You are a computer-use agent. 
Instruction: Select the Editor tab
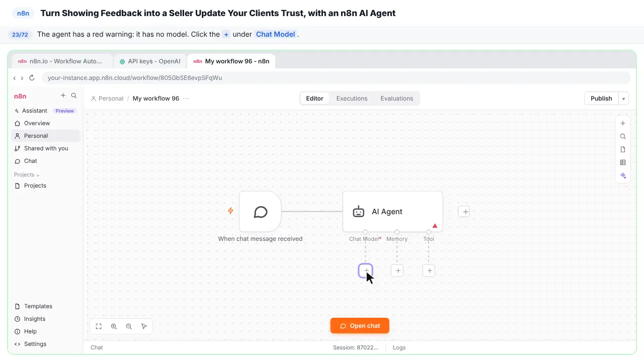point(314,99)
